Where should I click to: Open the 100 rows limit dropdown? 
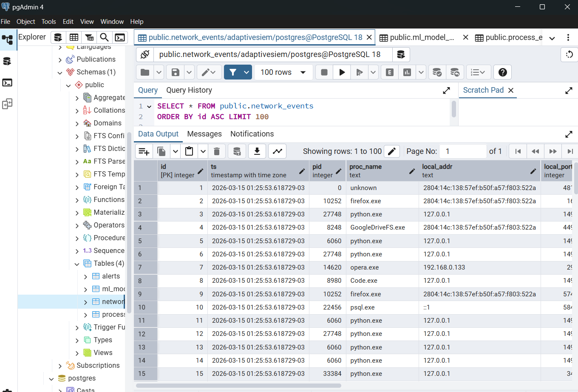[x=283, y=72]
